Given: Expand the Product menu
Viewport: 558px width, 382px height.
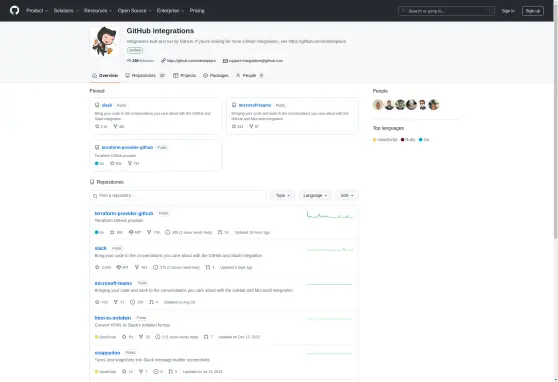Looking at the screenshot, I should 37,11.
